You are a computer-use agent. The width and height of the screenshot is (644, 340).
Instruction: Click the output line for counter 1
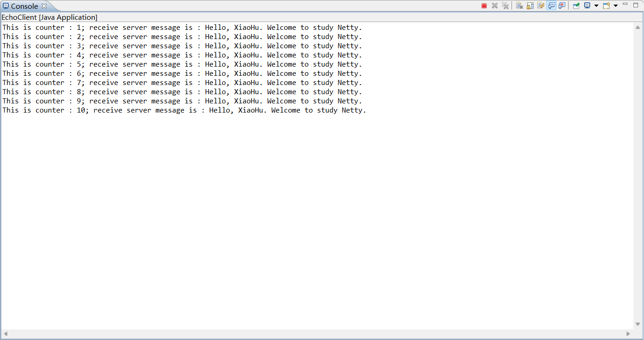(182, 28)
